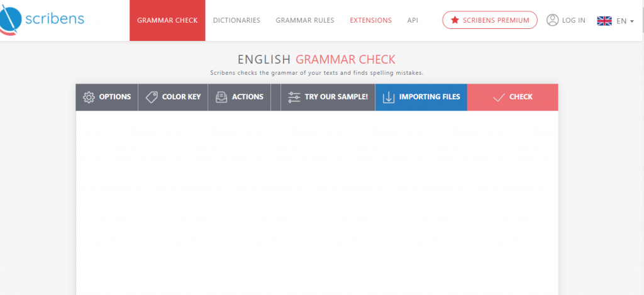Viewport: 644px width, 295px height.
Task: Click the IMPORTING FILES label
Action: (430, 97)
